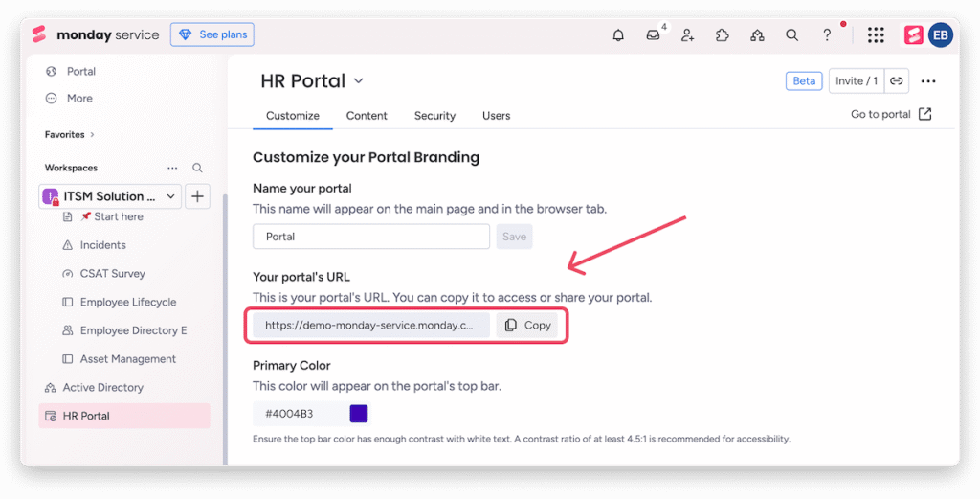
Task: Click the Incidents warning triangle icon
Action: pos(68,245)
